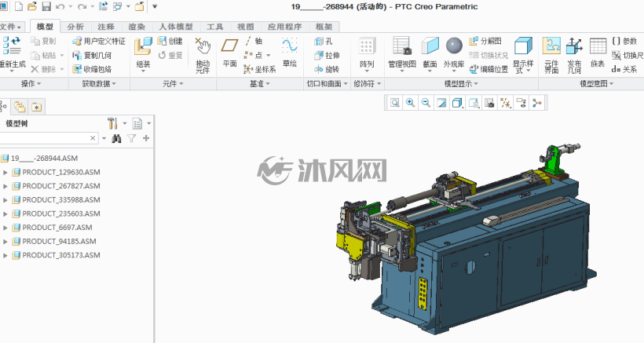Open the model tree settings tool icon

112,123
